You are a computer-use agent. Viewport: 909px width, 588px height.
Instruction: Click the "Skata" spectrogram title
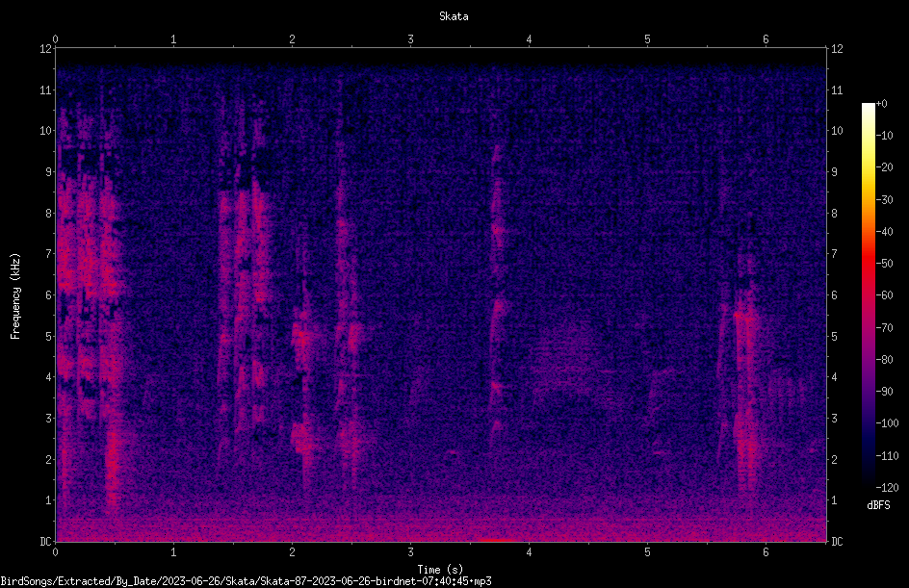click(454, 16)
